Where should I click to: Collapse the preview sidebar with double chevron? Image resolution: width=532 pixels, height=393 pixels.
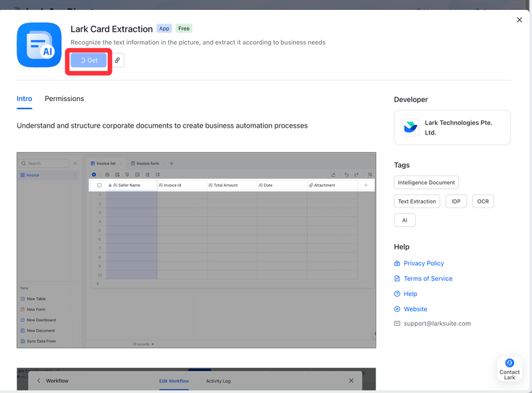pyautogui.click(x=75, y=164)
